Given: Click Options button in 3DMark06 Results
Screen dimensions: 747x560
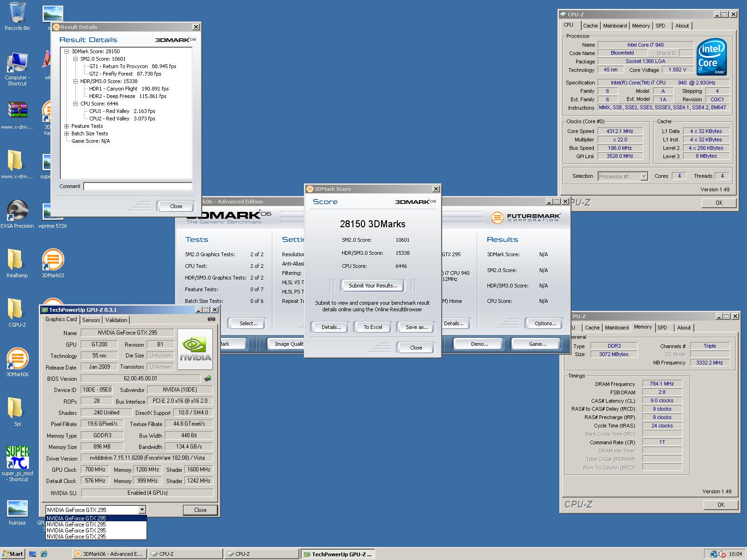Looking at the screenshot, I should (x=545, y=323).
